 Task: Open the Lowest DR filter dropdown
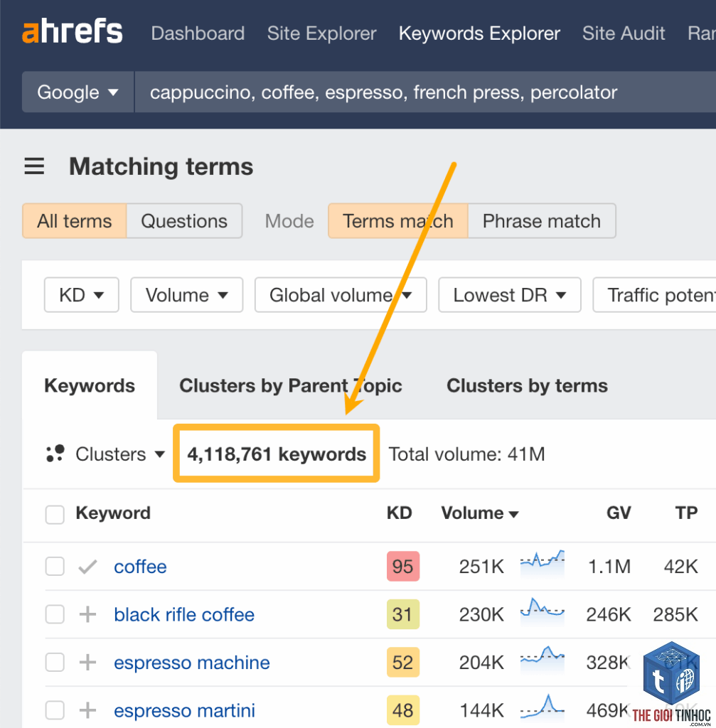tap(510, 295)
